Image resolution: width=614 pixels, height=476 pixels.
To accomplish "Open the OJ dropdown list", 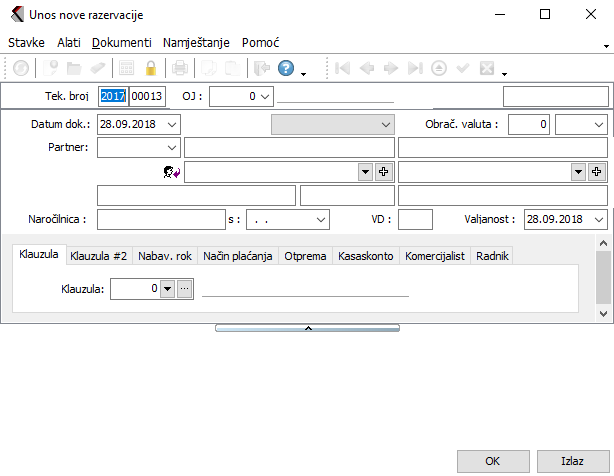I will coord(264,96).
